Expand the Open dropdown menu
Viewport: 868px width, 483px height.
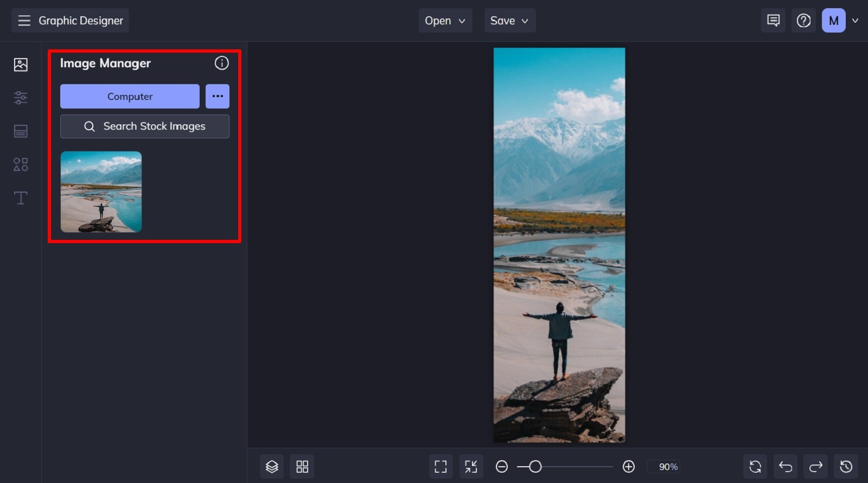pyautogui.click(x=445, y=21)
